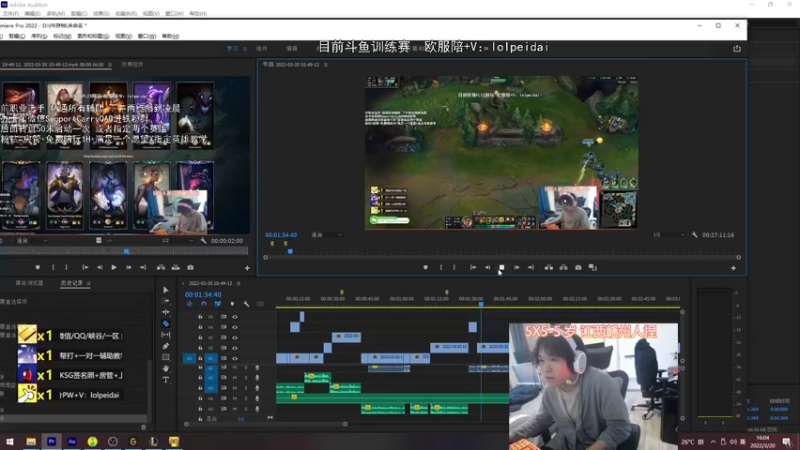800x450 pixels.
Task: Switch to 历史记录 tab
Action: [71, 283]
